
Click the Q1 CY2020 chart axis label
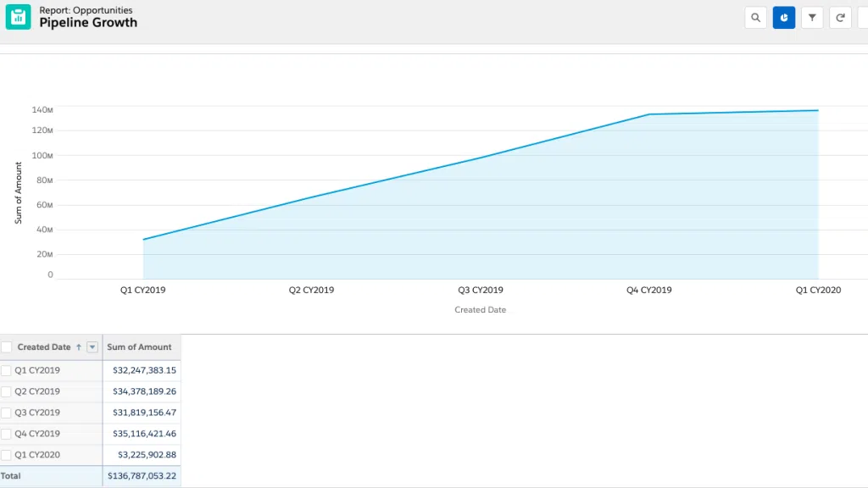[818, 290]
